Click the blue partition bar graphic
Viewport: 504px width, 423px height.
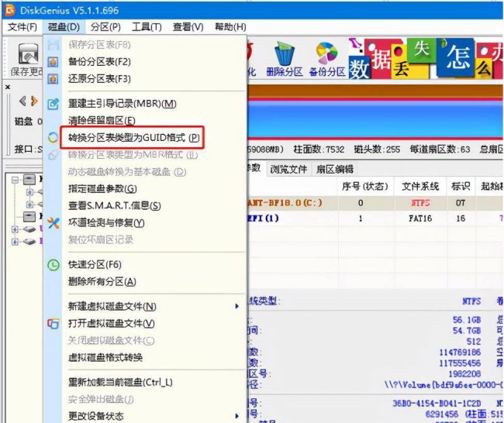375,119
